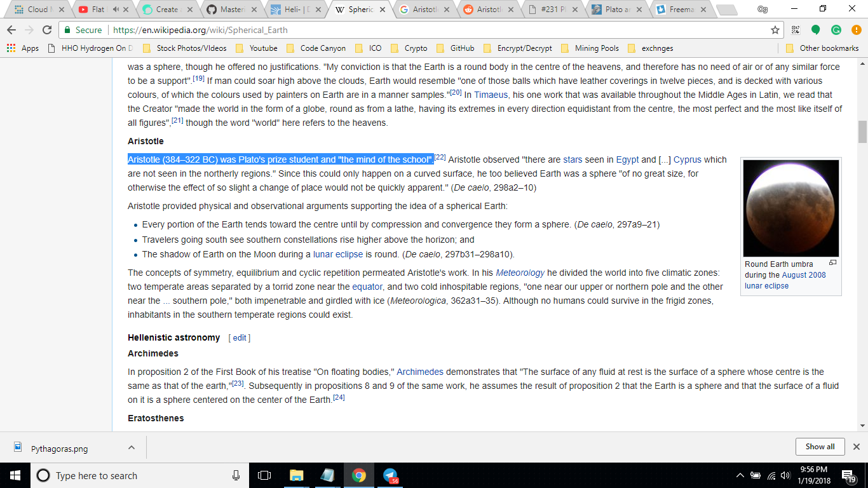Open the downloaded Pythagoras.png file

tap(60, 448)
